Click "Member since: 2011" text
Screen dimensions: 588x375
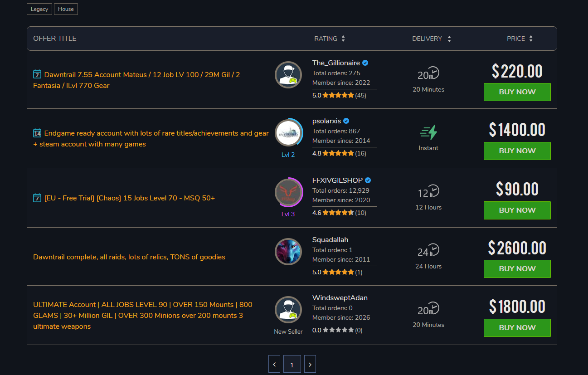coord(341,260)
